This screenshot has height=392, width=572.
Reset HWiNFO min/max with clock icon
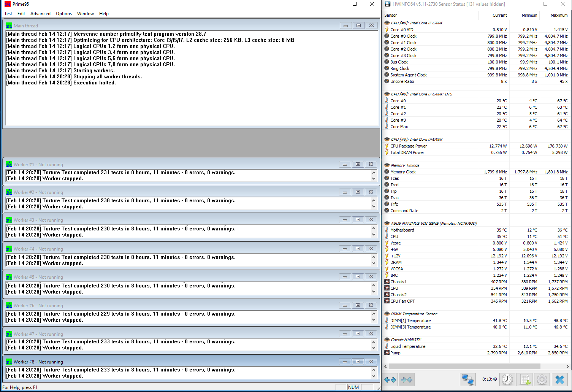[507, 379]
